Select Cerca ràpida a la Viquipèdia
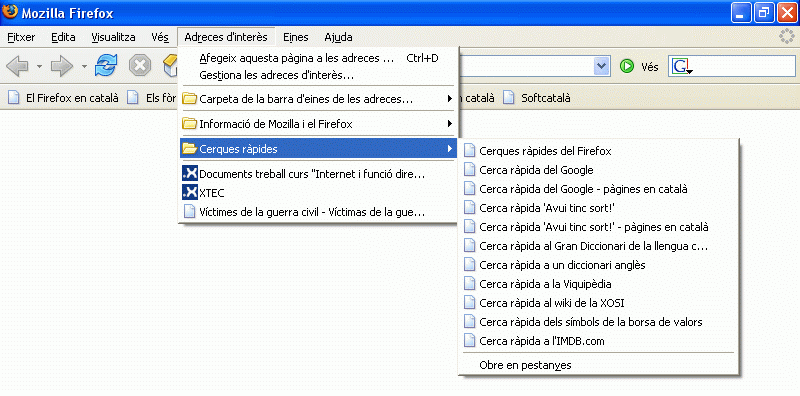Screen dimensions: 800x396 (598, 284)
